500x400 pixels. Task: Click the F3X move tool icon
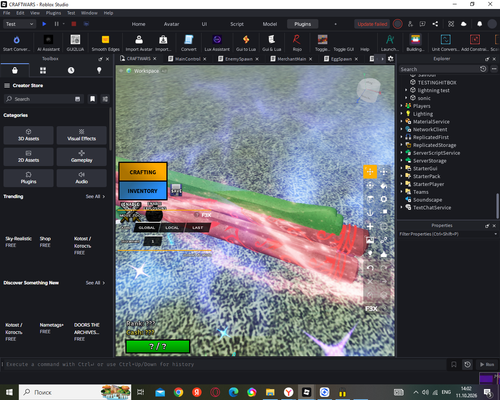tap(370, 172)
